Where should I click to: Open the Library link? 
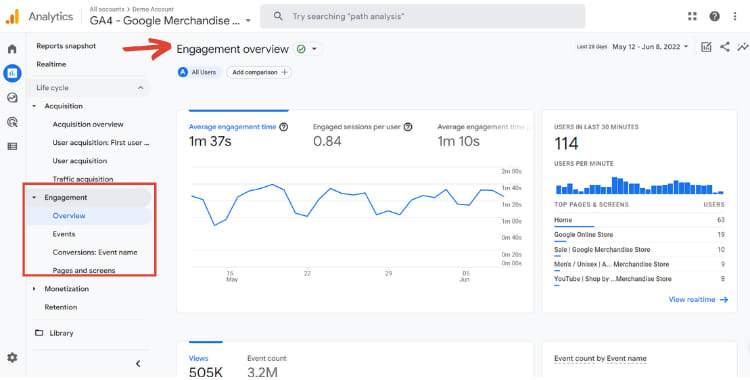61,333
